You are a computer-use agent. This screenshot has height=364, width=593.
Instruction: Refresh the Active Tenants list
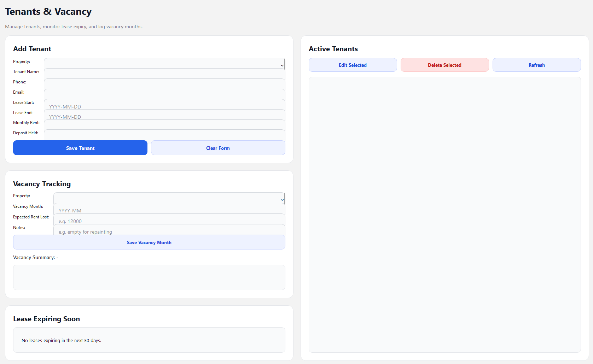[x=537, y=65]
